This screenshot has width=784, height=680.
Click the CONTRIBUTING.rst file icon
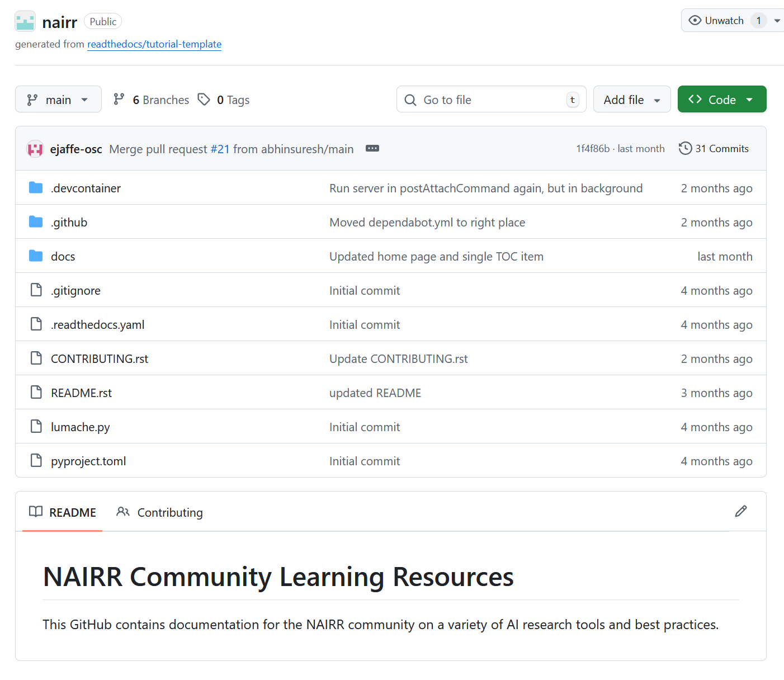click(x=36, y=358)
